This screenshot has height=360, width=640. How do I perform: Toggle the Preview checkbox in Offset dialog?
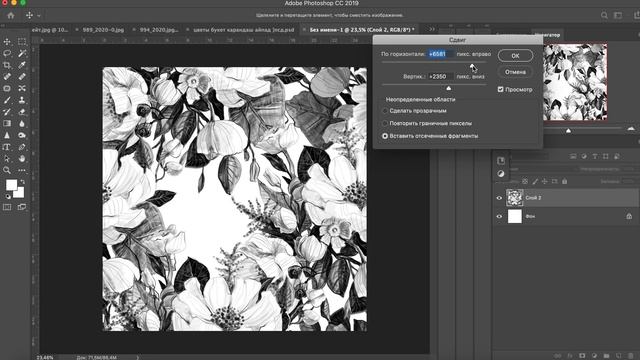coord(500,89)
